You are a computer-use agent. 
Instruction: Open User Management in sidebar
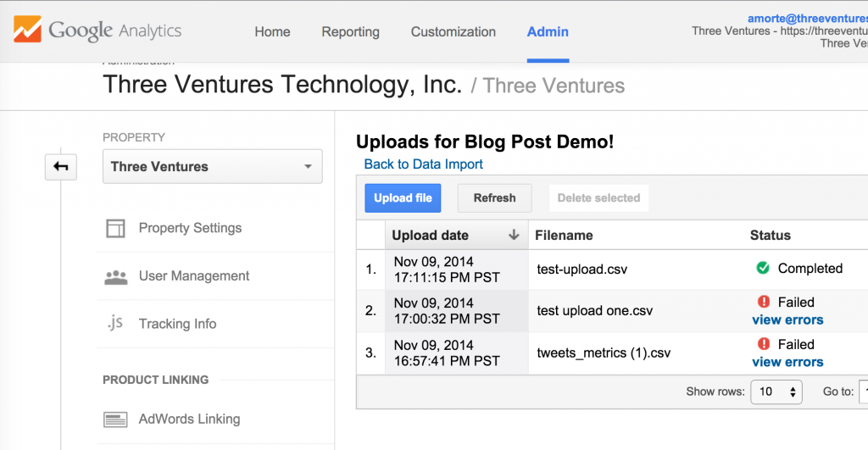pyautogui.click(x=194, y=275)
